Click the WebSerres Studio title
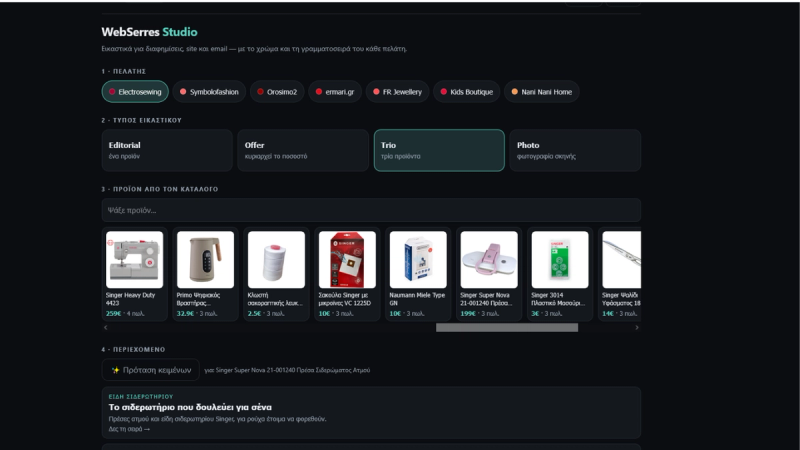800x450 pixels. (149, 32)
